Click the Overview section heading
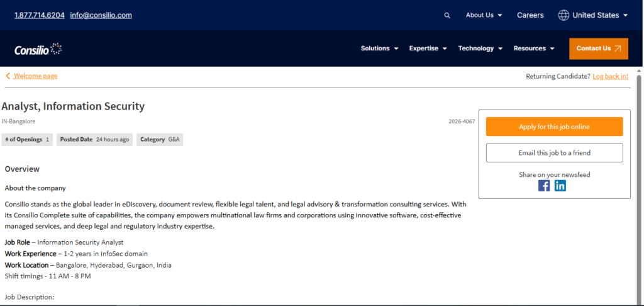 point(22,169)
